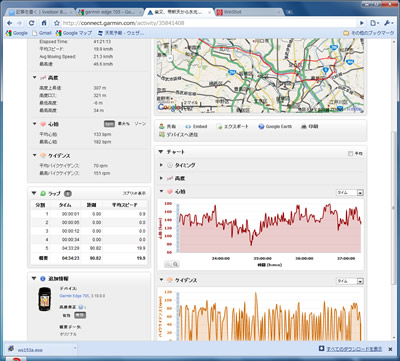
Task: Collapse the ケイデンス summary section
Action: pyautogui.click(x=34, y=156)
